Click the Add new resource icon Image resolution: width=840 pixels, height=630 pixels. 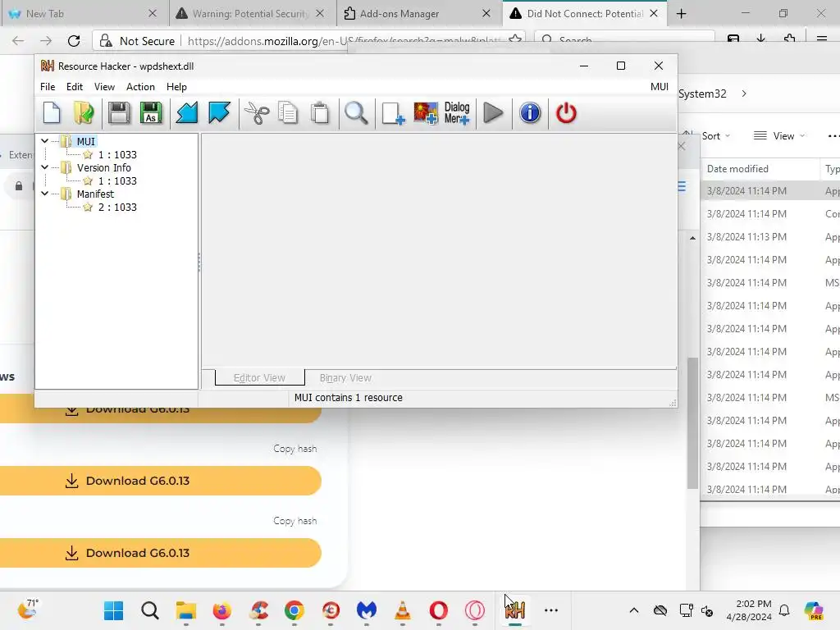(393, 113)
